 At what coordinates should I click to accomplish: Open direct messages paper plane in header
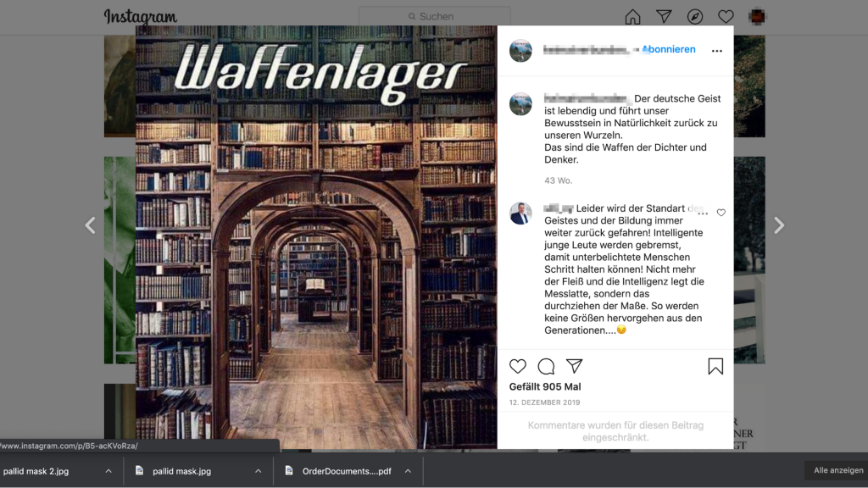pos(664,17)
